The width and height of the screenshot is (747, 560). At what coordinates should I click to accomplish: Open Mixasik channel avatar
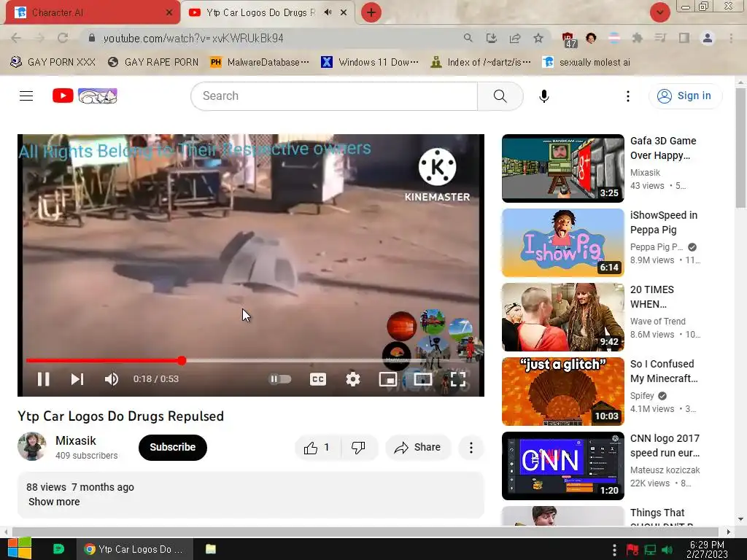click(x=31, y=446)
